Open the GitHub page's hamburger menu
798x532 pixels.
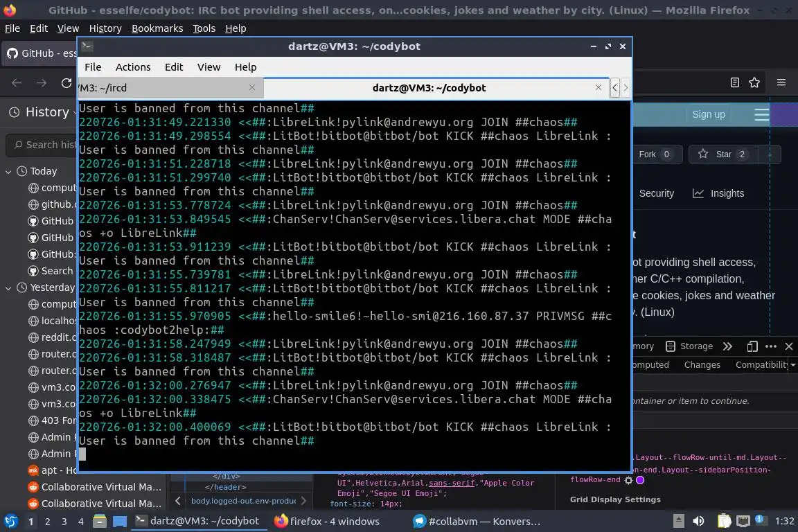click(761, 114)
